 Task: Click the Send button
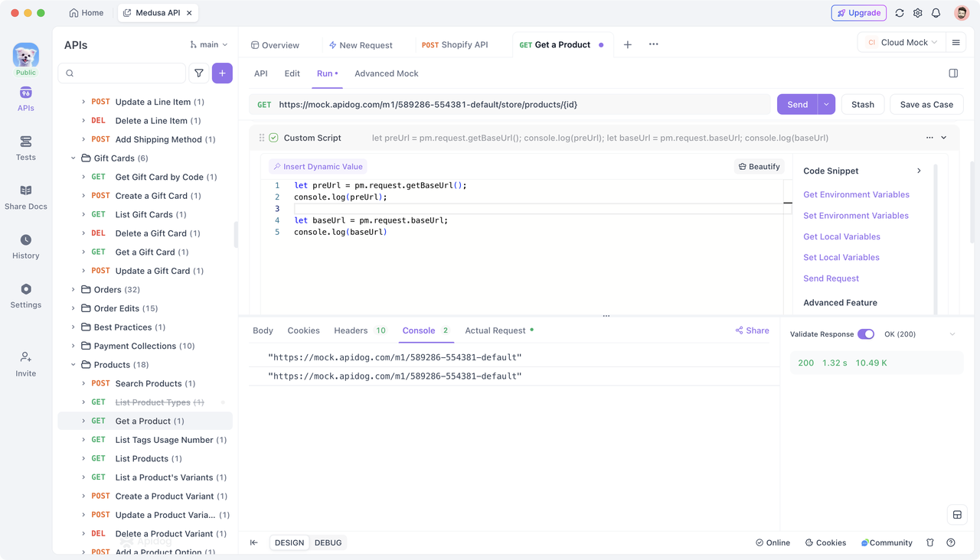[x=797, y=105]
